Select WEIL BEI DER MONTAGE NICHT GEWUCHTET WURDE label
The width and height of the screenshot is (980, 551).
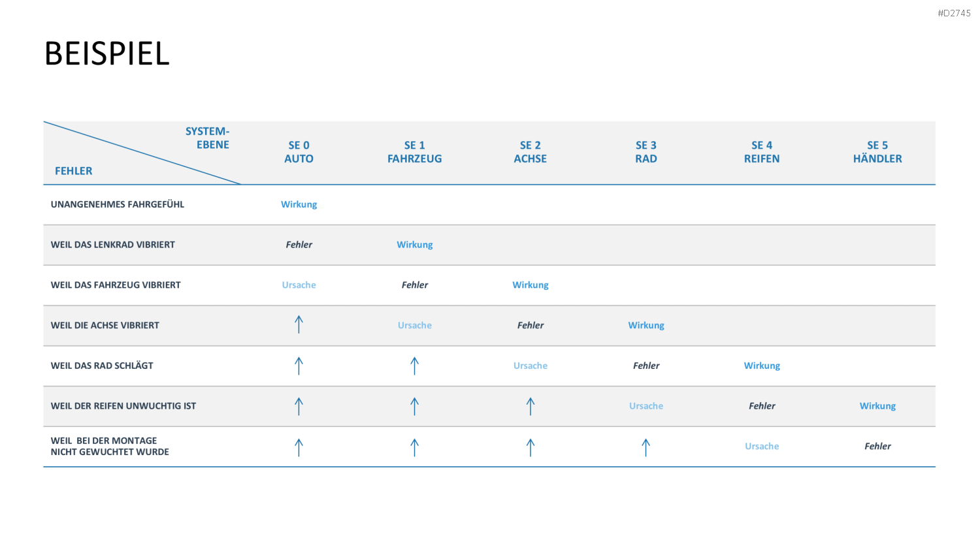click(110, 446)
